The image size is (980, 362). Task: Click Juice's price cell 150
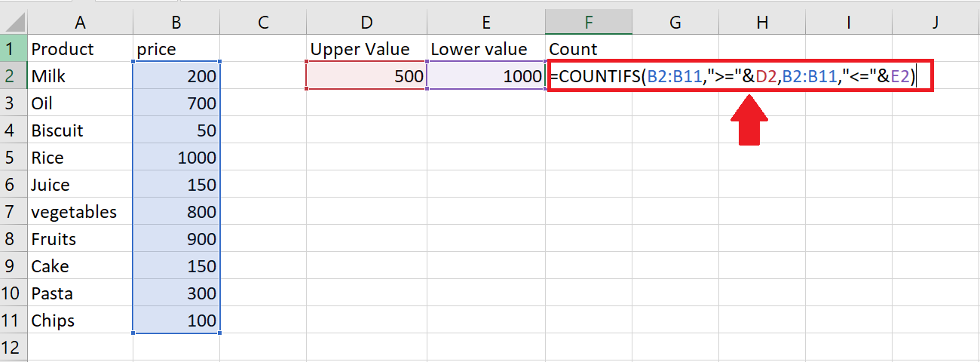176,185
